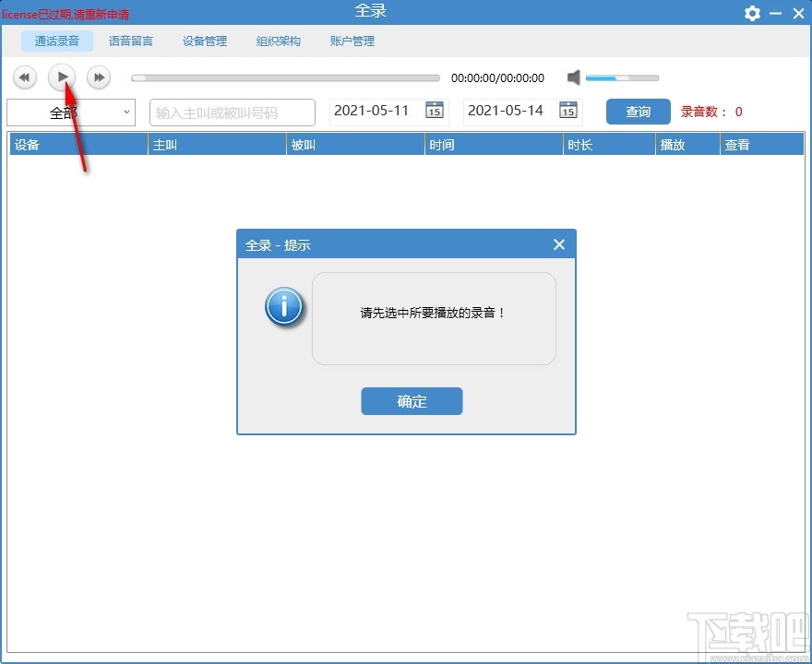812x664 pixels.
Task: Select the 组织架构 tab
Action: pos(278,41)
